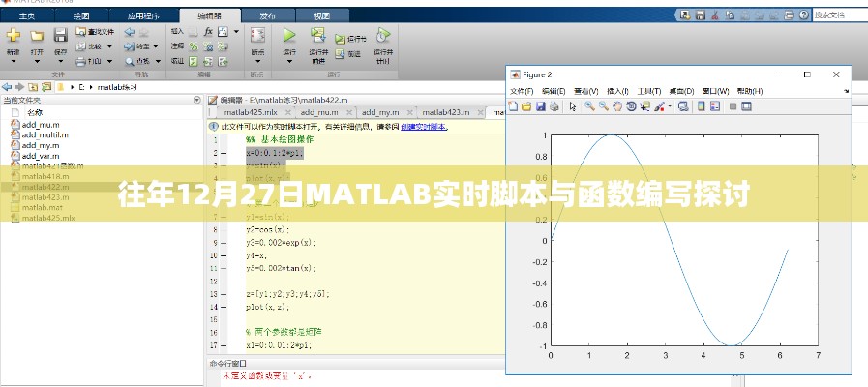The image size is (868, 387).
Task: Click the Print icon in Figure 2 toolbar
Action: pos(554,106)
